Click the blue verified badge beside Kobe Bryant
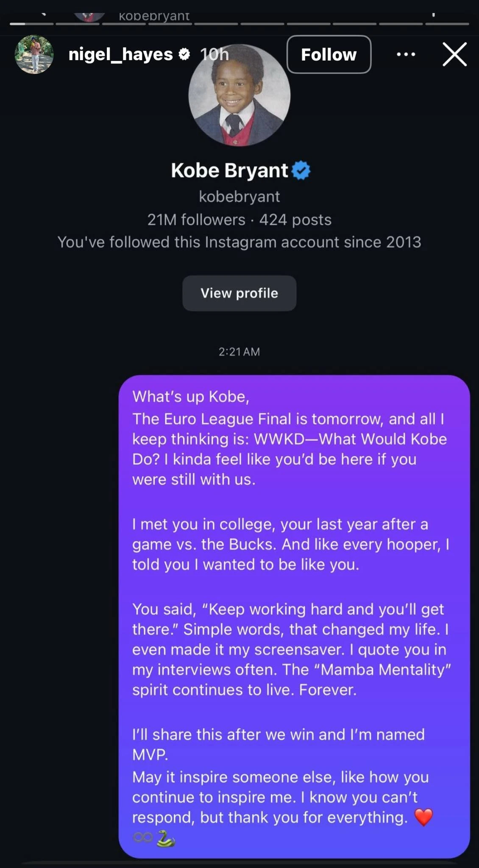 301,170
